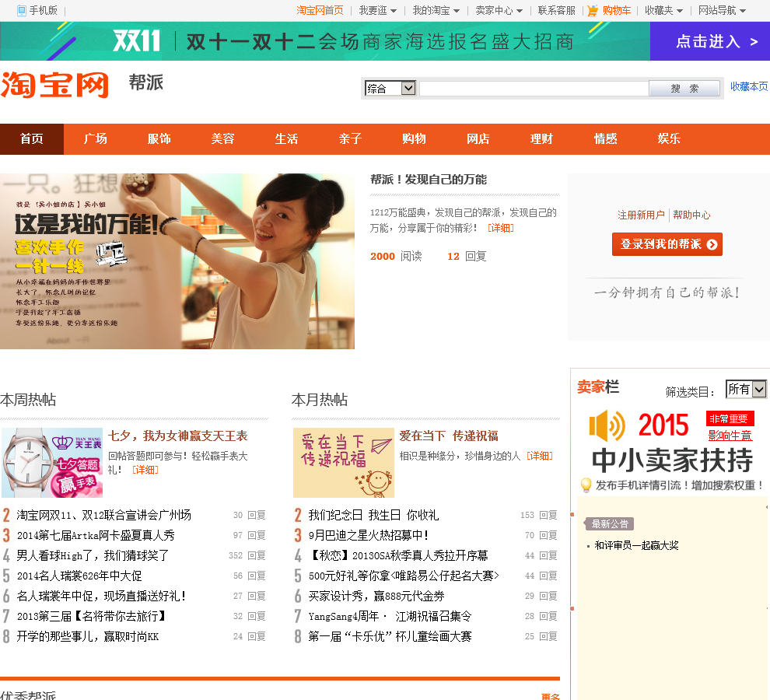
Task: Open the 亲子 navigation tab
Action: click(x=351, y=139)
